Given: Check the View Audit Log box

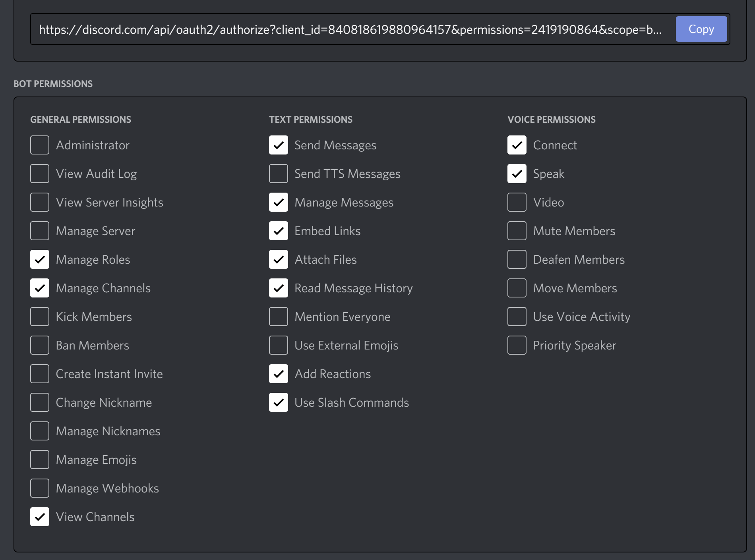Looking at the screenshot, I should (x=40, y=174).
